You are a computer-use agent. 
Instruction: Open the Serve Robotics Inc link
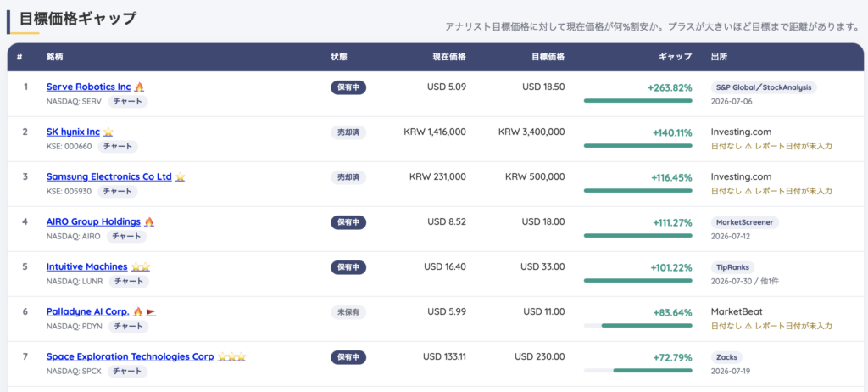88,87
